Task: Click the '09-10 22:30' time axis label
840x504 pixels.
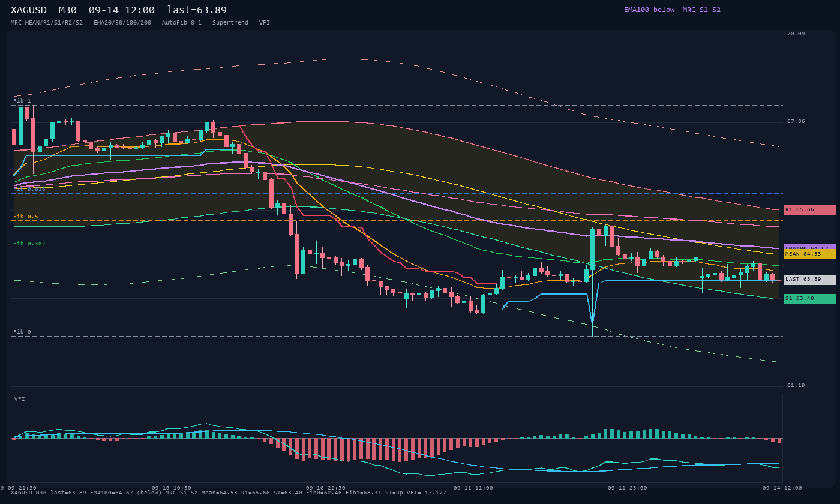Action: tap(326, 488)
